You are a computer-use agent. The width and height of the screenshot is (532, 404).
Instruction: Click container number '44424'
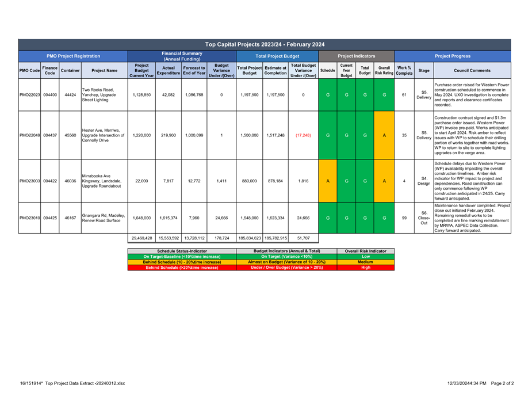70,95
